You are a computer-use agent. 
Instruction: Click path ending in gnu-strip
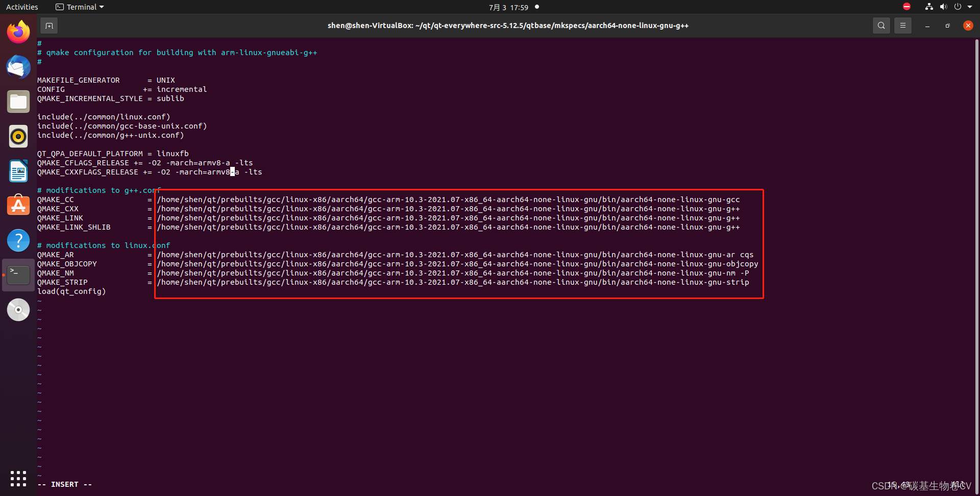tap(453, 282)
